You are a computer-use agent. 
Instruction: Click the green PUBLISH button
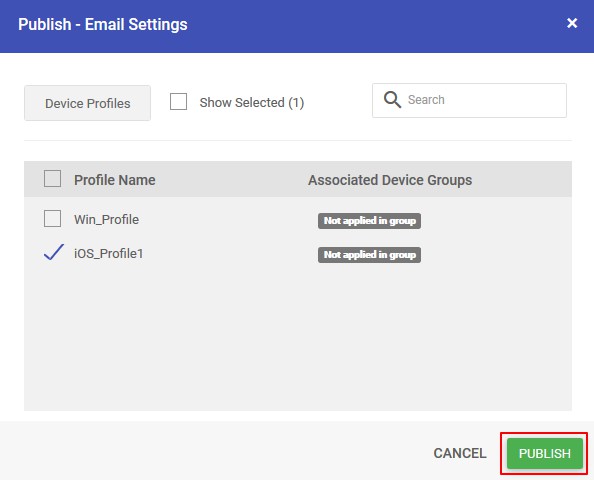[x=545, y=453]
